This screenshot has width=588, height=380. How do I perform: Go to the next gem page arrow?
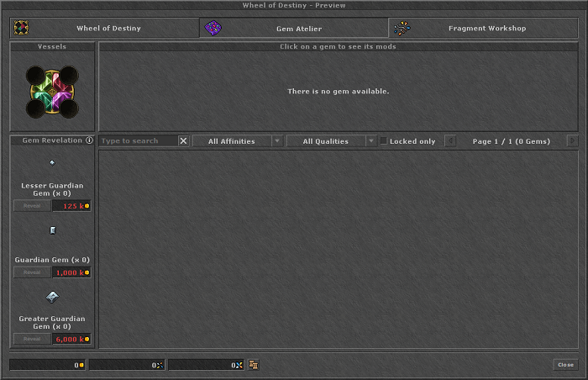[573, 141]
